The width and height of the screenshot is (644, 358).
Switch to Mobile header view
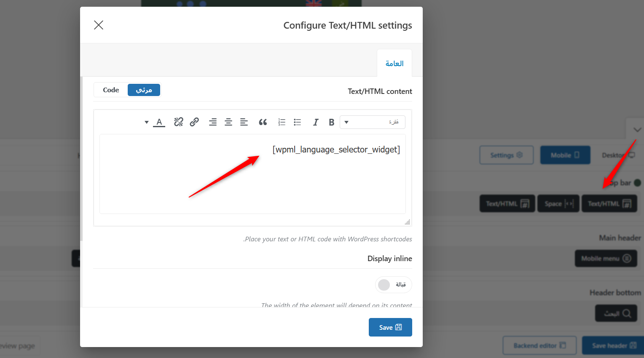pos(565,155)
